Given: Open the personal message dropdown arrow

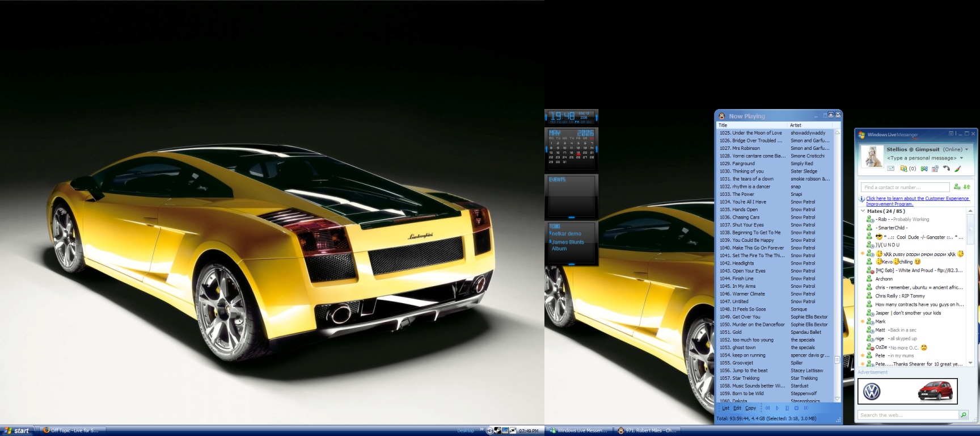Looking at the screenshot, I should coord(961,158).
